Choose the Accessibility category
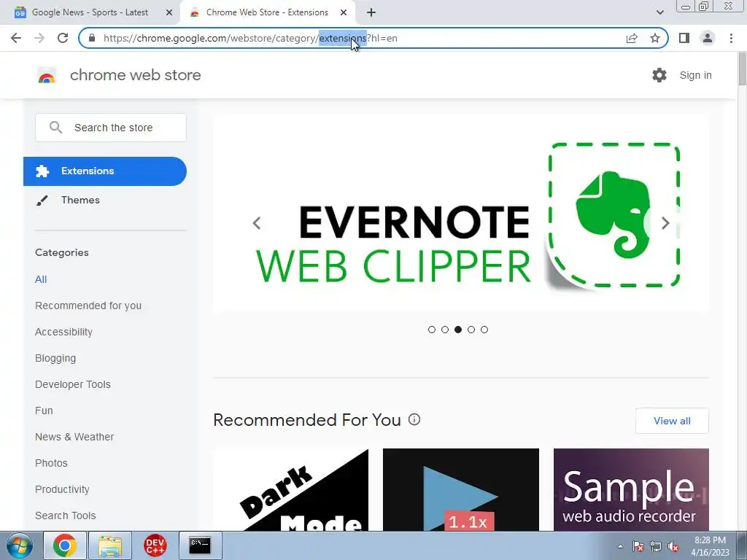The width and height of the screenshot is (747, 560). (x=64, y=332)
